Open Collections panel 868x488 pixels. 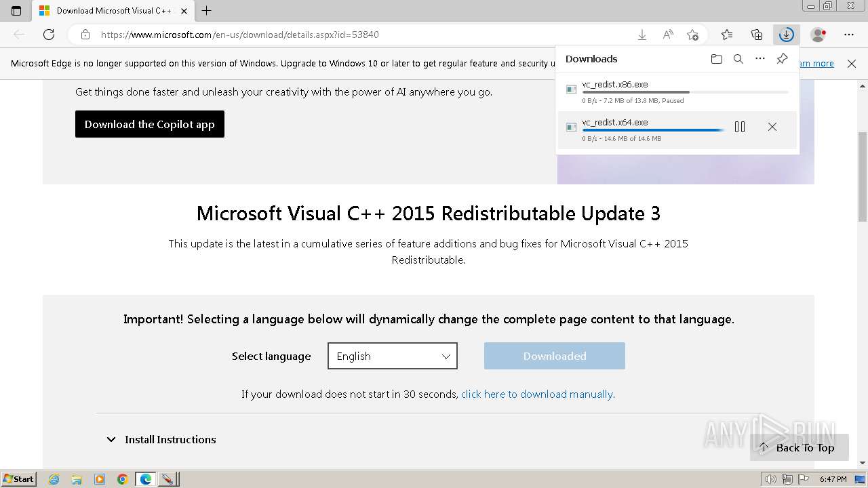pos(757,35)
